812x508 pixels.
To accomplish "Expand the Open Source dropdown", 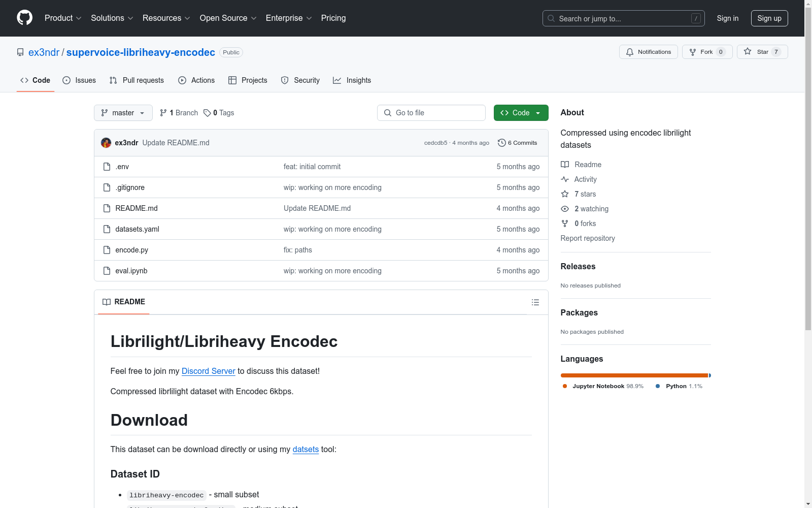I will click(228, 18).
